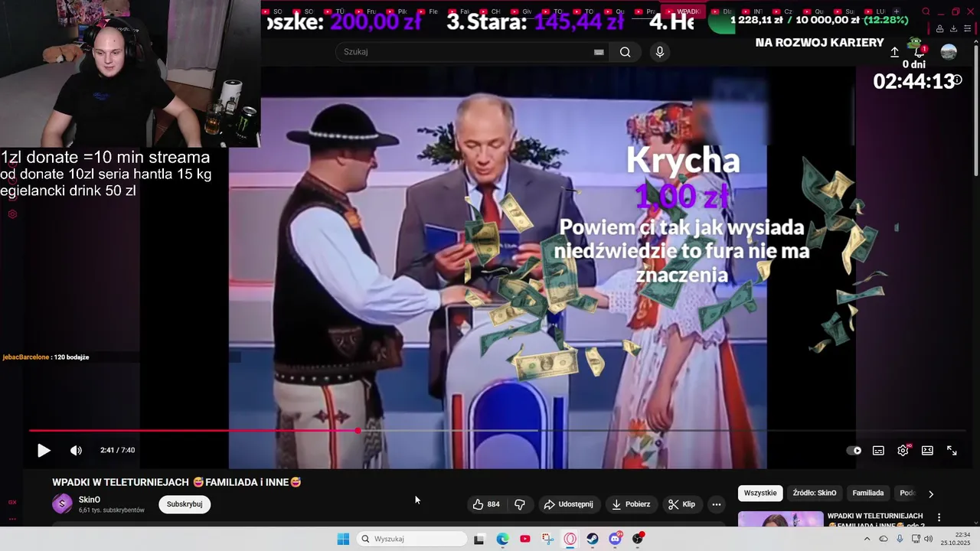
Task: Open OBS Studio from the taskbar
Action: pos(638,539)
